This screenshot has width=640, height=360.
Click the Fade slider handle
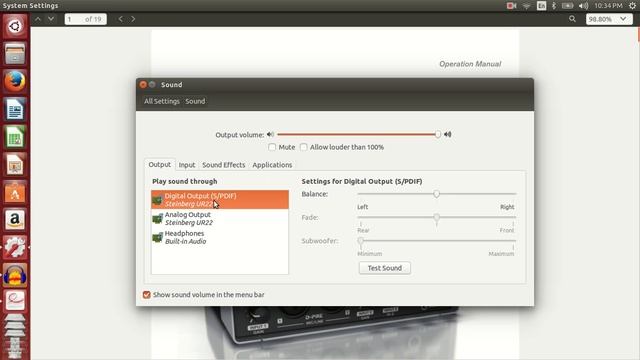pos(436,218)
